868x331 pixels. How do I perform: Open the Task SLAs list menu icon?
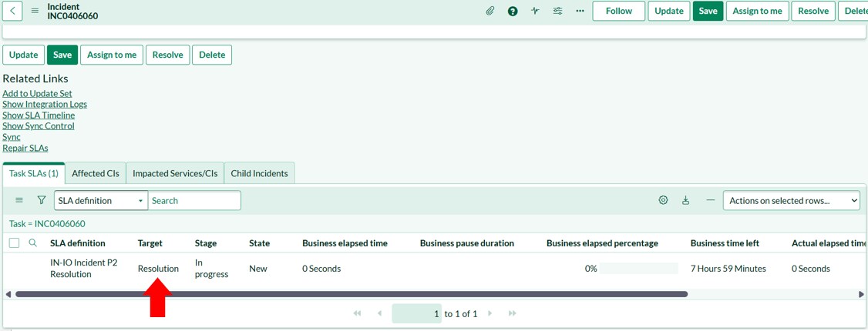19,201
